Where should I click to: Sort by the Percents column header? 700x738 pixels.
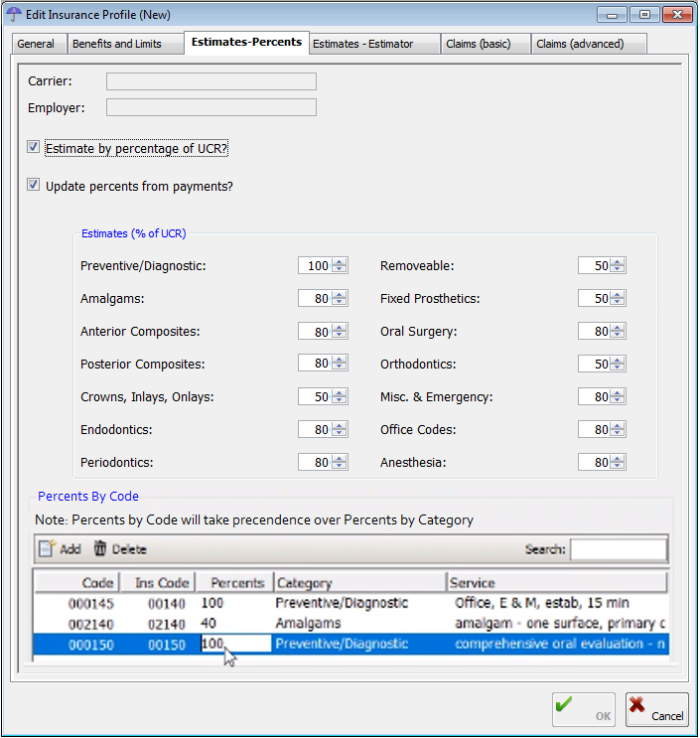[x=232, y=583]
